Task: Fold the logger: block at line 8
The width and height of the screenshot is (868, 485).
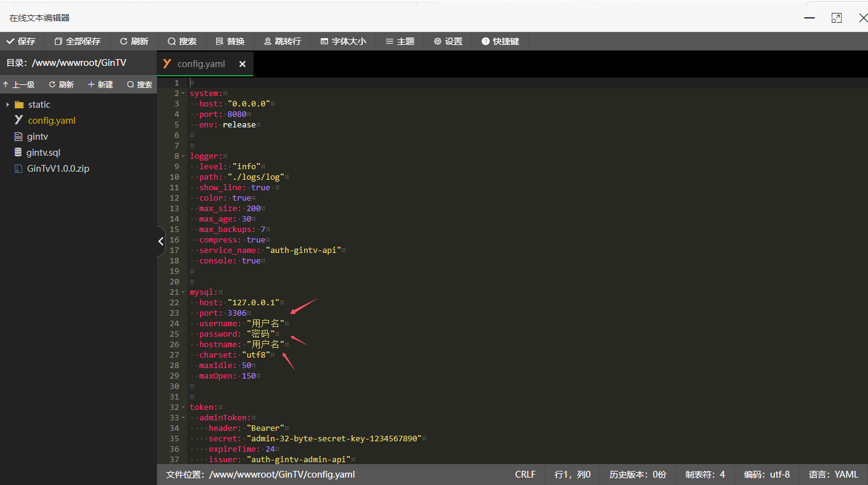Action: tap(183, 156)
